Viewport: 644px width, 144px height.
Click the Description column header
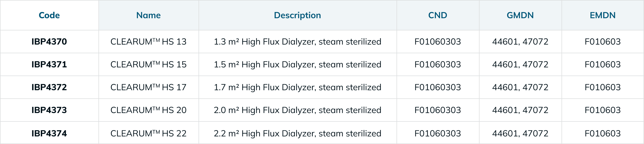click(298, 15)
